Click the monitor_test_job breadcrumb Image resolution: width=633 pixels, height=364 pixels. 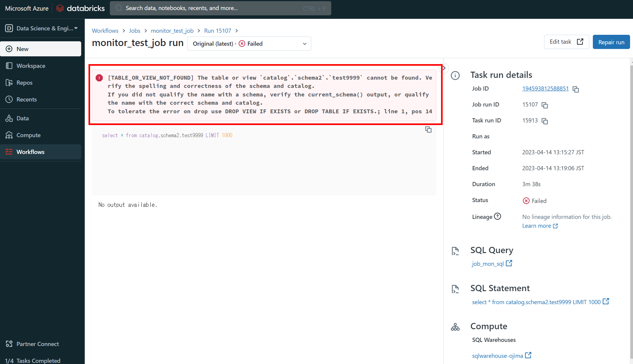click(x=172, y=31)
